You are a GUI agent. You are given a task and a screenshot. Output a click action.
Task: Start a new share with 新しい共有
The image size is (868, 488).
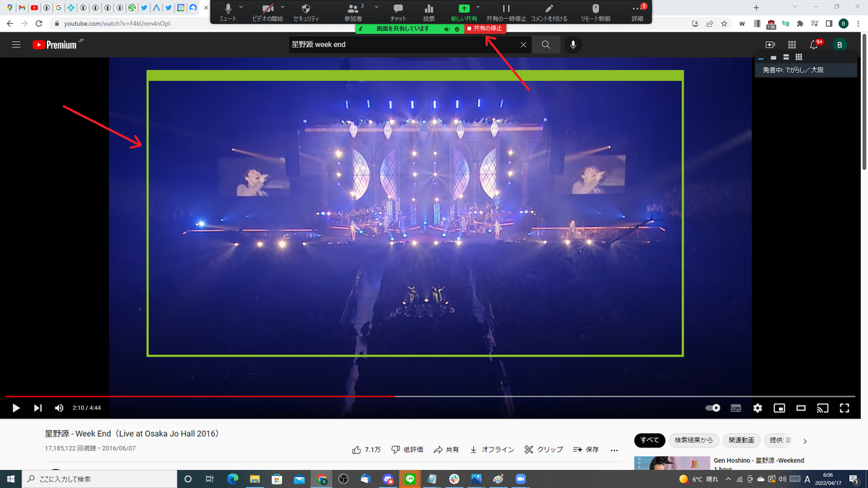click(x=464, y=12)
